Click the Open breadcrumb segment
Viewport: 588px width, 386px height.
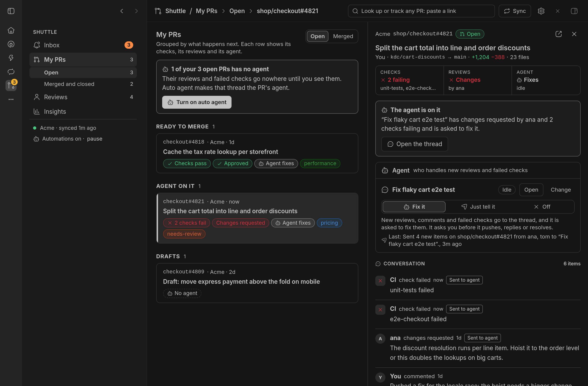click(x=237, y=11)
